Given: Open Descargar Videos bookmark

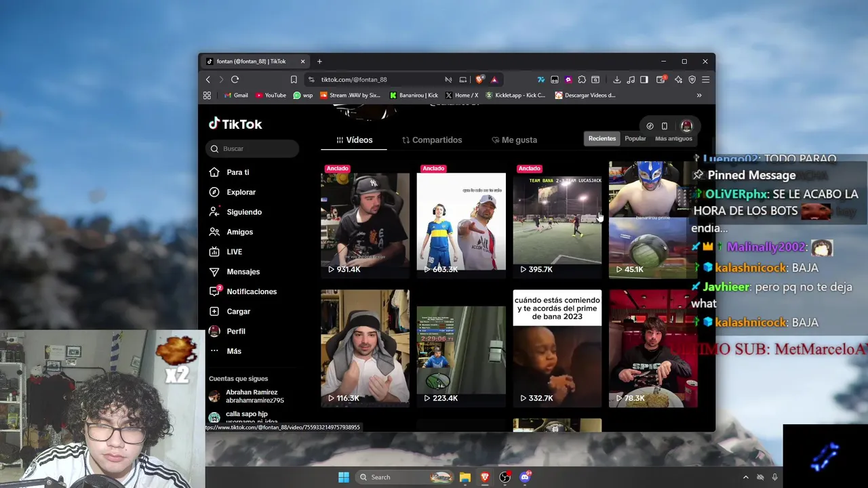Looking at the screenshot, I should click(x=585, y=96).
